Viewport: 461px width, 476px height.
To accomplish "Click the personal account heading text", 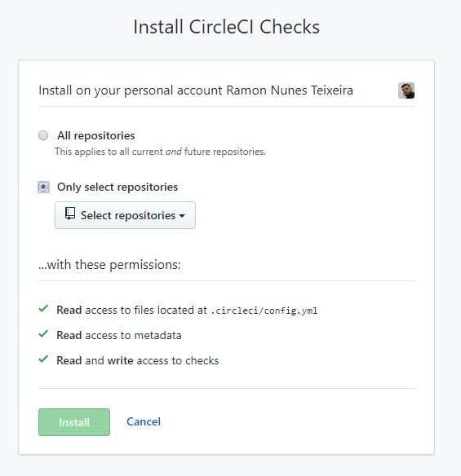I will tap(196, 90).
